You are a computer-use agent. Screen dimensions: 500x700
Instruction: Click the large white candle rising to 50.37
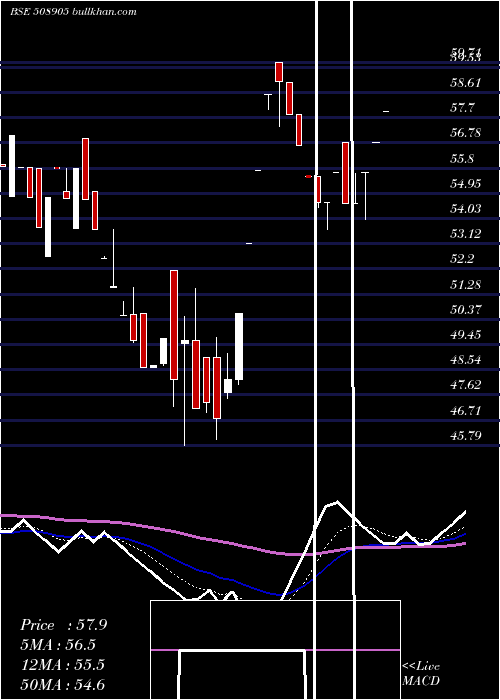239,346
